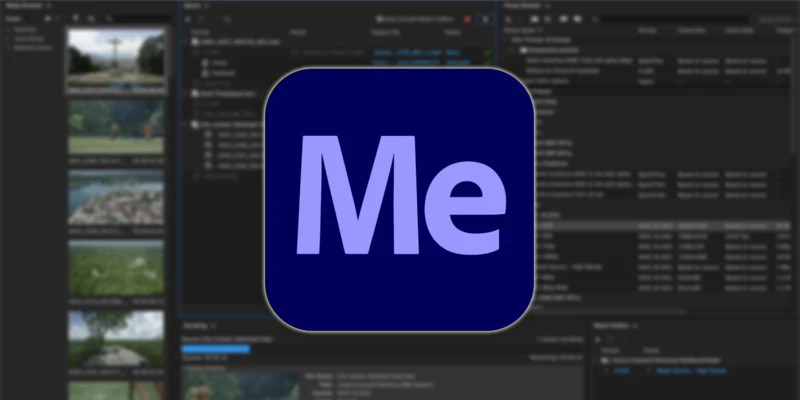800x400 pixels.
Task: Select the tower monument thumbnail in Media Browser
Action: pos(116,57)
